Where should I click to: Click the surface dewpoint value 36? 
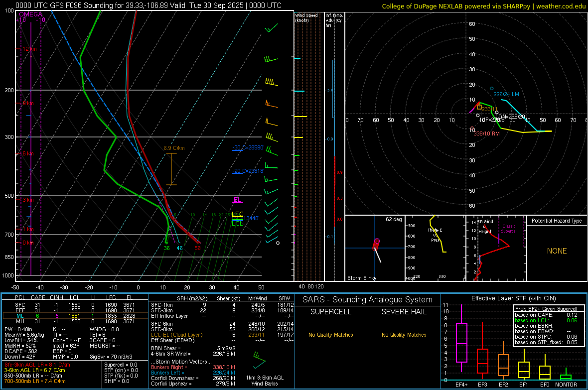pos(166,248)
